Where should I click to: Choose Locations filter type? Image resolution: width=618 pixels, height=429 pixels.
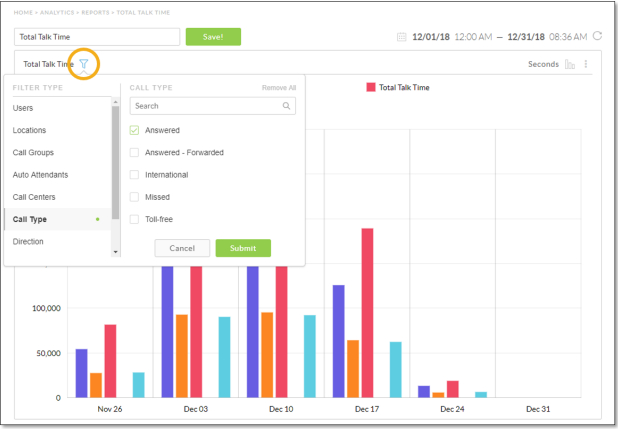pos(29,130)
